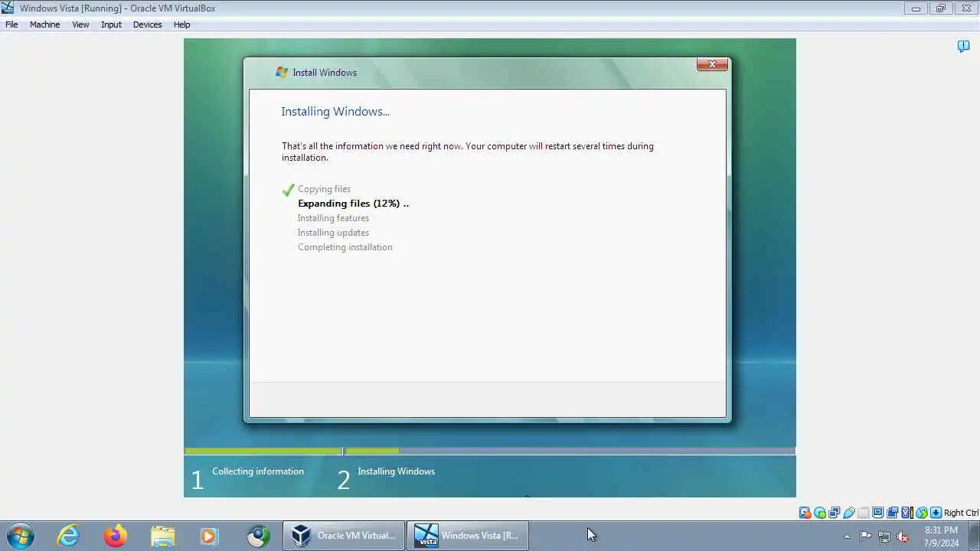Close the Install Windows dialog
This screenshot has width=980, height=551.
[x=712, y=64]
